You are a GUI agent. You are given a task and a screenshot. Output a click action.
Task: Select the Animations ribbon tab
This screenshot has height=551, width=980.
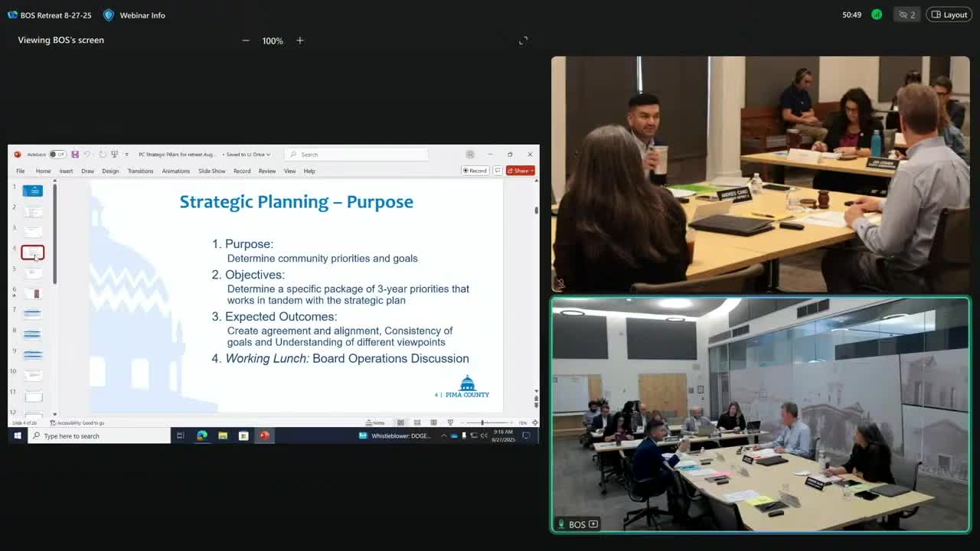tap(176, 171)
